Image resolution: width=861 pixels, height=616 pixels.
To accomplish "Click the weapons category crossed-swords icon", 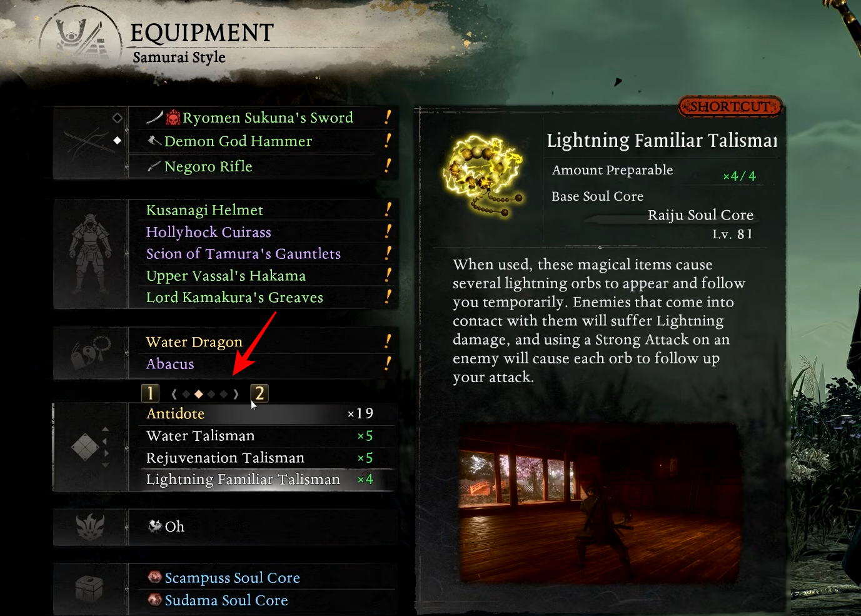I will pyautogui.click(x=89, y=144).
